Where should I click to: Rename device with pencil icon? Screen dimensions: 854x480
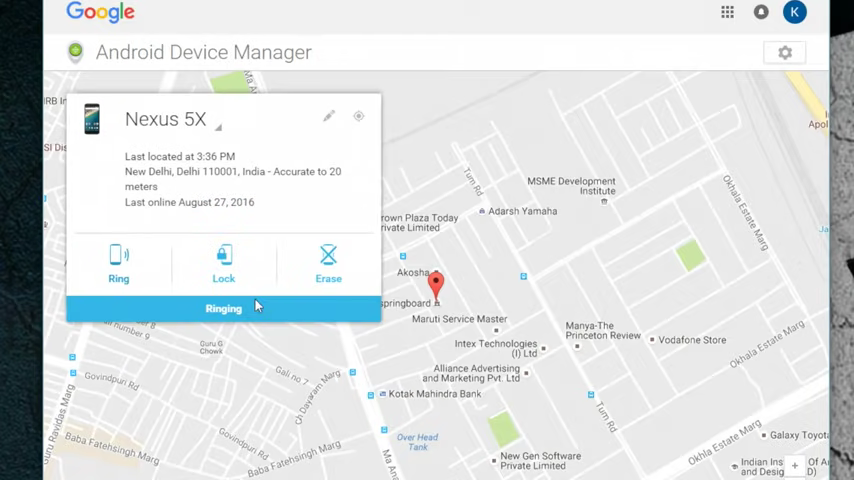328,116
